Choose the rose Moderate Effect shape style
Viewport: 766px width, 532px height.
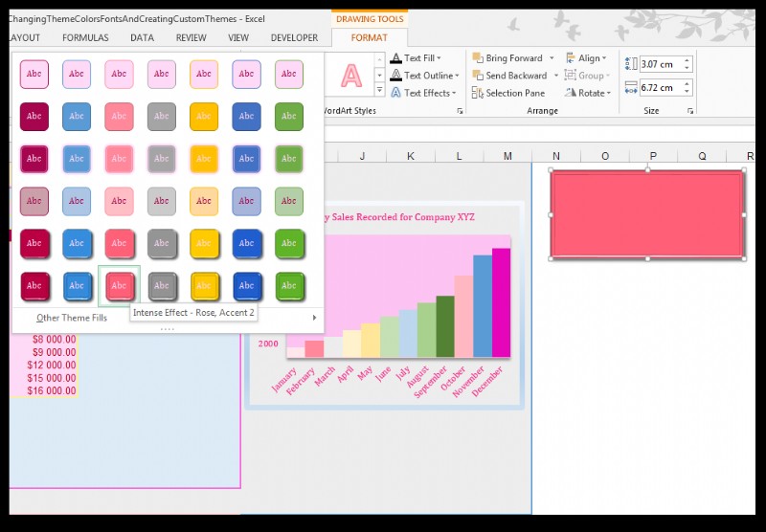(x=119, y=243)
